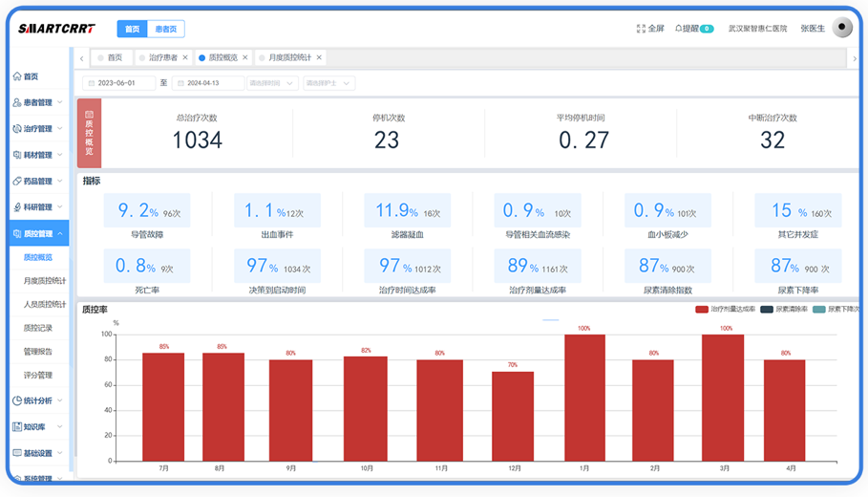The width and height of the screenshot is (868, 497).
Task: Click the 死亡率 0.8% indicator card
Action: [x=147, y=266]
